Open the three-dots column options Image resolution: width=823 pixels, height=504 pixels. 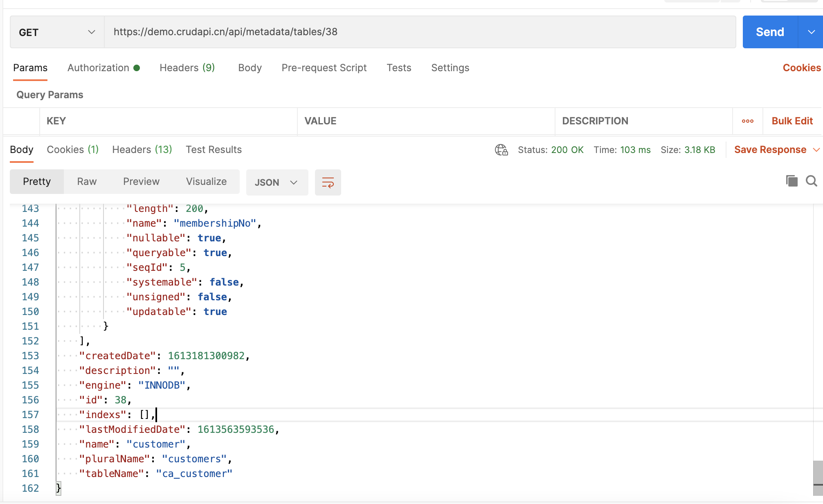pos(747,121)
